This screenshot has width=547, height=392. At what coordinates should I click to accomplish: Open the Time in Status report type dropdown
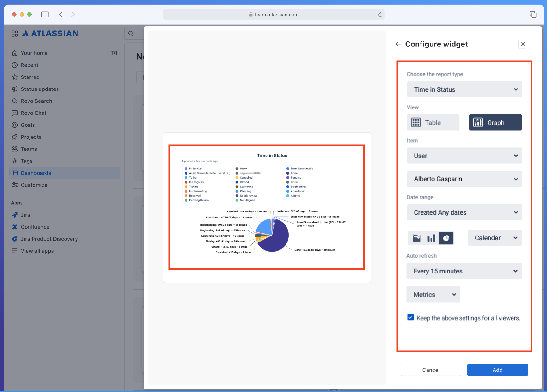(x=464, y=89)
